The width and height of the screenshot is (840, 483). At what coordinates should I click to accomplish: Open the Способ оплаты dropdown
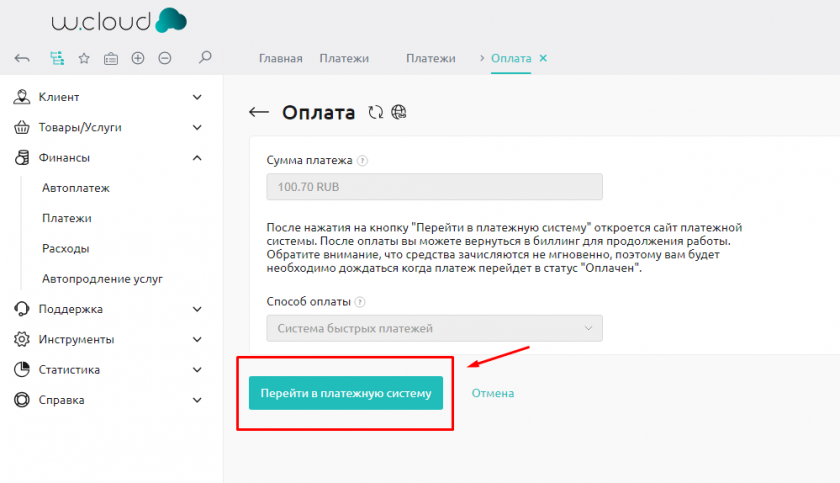click(x=434, y=328)
